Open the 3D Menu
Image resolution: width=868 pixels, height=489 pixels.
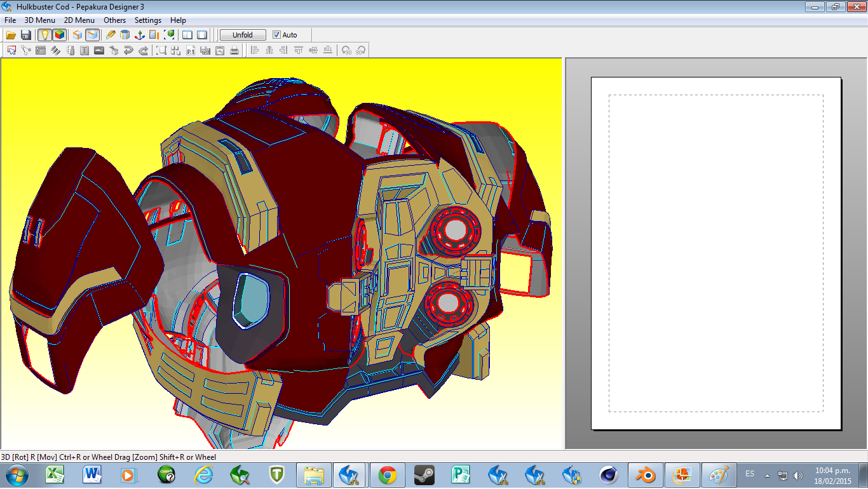(40, 20)
